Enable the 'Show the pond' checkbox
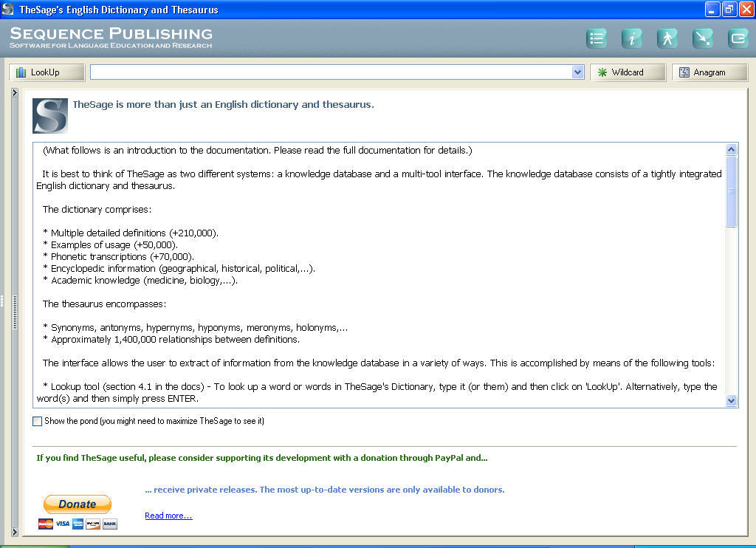756x548 pixels. pyautogui.click(x=37, y=421)
